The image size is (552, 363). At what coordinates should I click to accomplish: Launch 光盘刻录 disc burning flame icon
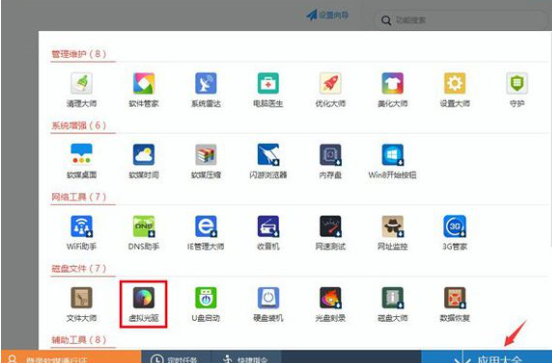pyautogui.click(x=330, y=298)
